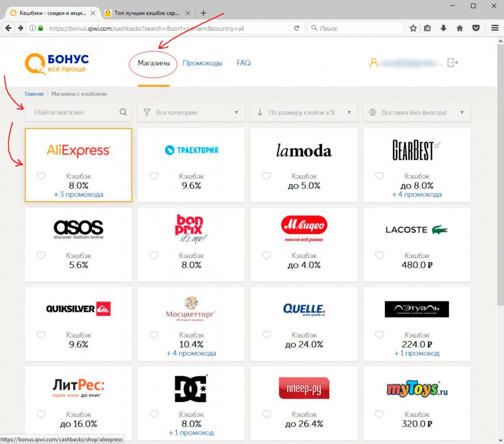Click scrollbar up arrow
504x444 pixels.
click(501, 41)
